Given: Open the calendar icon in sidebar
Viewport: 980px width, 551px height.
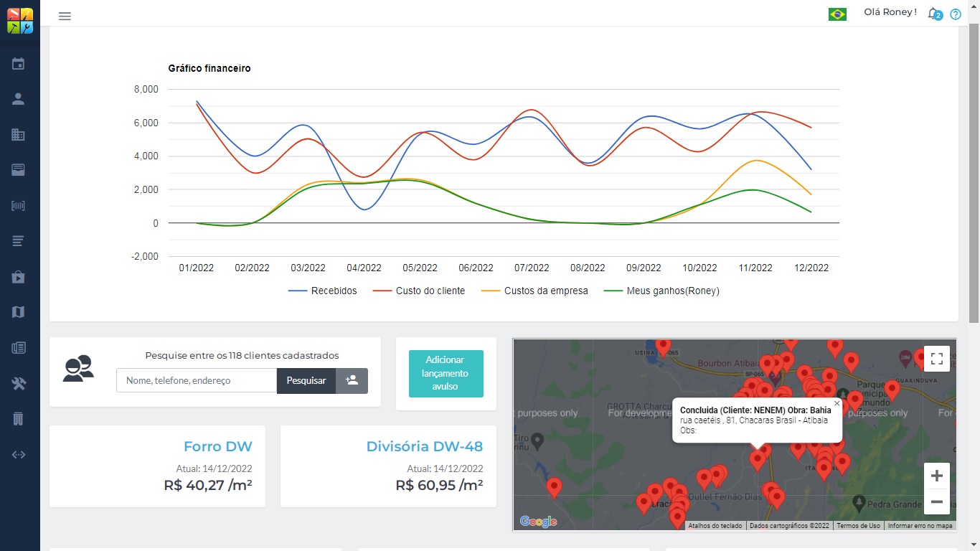Looking at the screenshot, I should [x=19, y=64].
